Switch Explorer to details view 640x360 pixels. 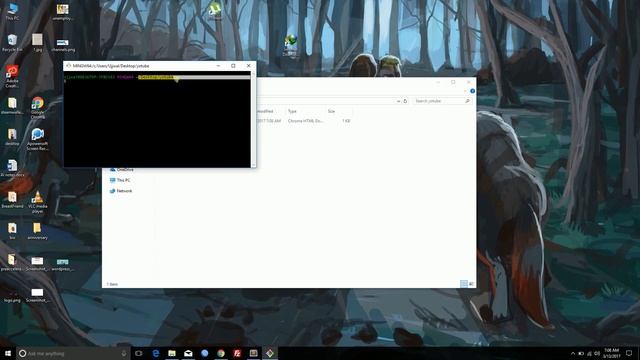click(464, 284)
